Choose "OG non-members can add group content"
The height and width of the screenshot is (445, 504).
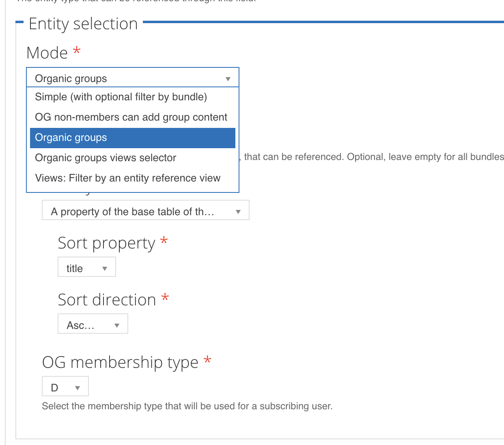click(x=131, y=117)
